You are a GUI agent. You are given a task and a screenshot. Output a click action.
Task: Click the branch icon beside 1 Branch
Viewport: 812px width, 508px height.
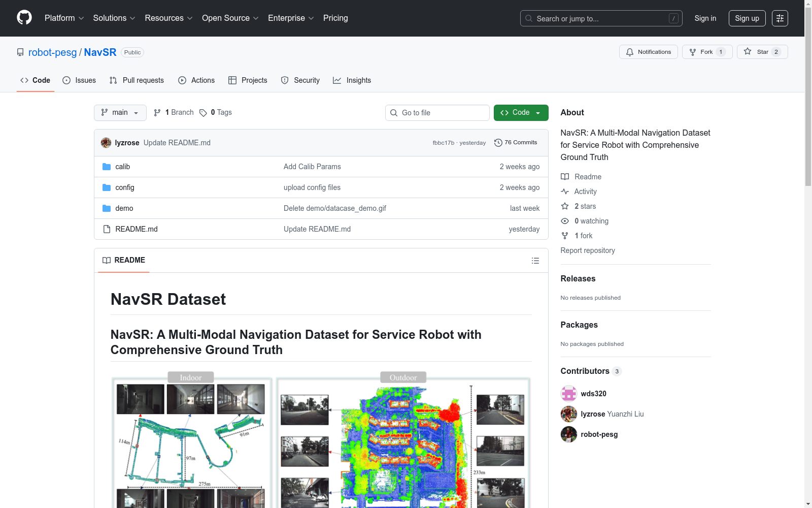(x=157, y=113)
